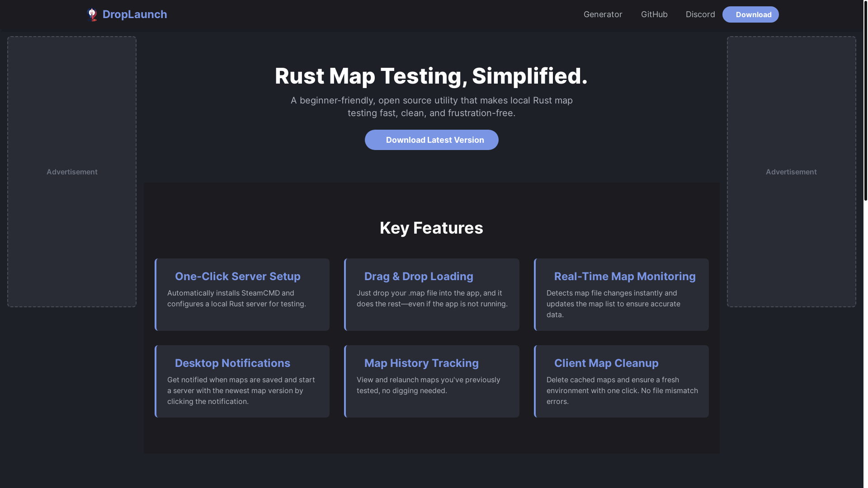Click 'Get notified when maps are saved' text
Screen dimensions: 868x488
coord(241,390)
